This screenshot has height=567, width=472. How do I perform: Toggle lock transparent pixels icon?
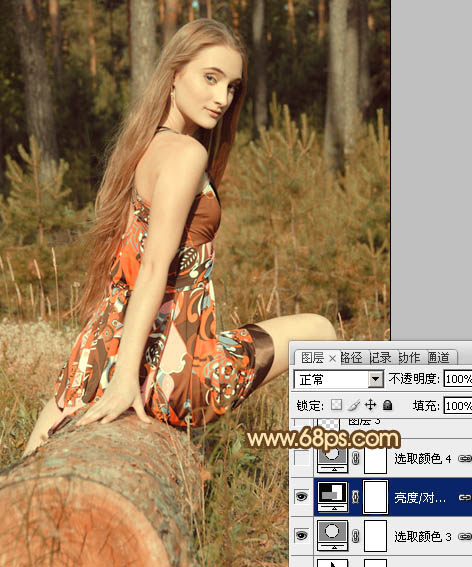[x=337, y=405]
